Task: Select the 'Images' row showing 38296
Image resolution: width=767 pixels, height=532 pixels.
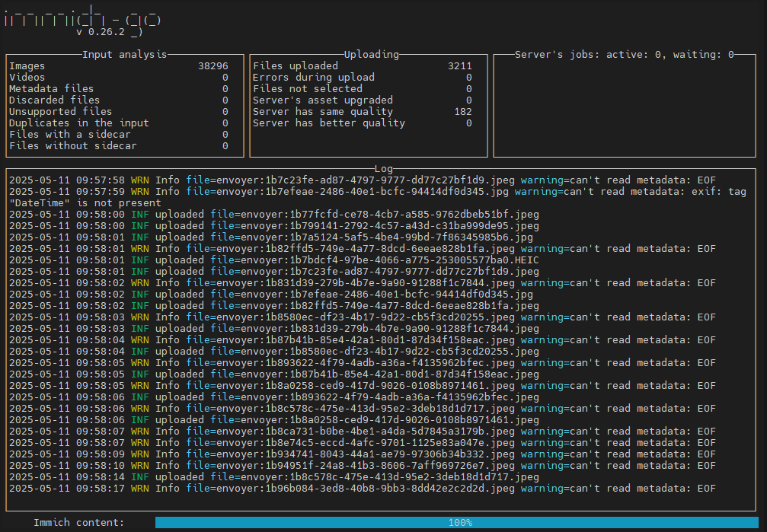Action: [118, 66]
